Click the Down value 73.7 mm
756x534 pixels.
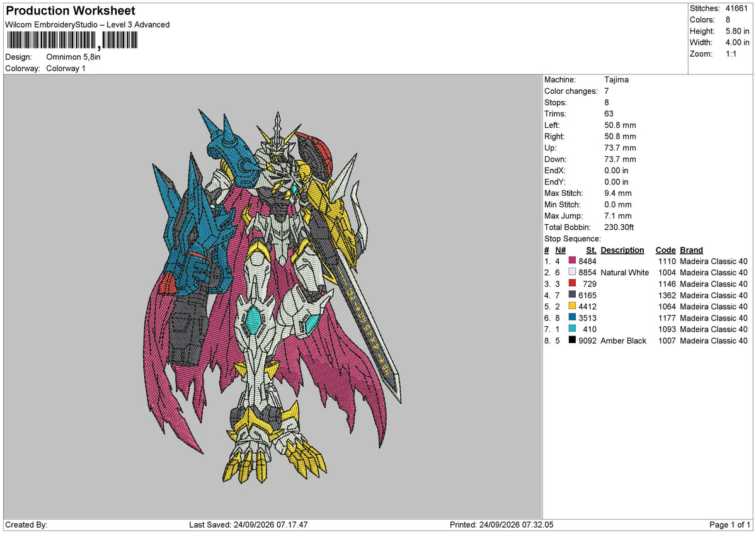pos(620,159)
